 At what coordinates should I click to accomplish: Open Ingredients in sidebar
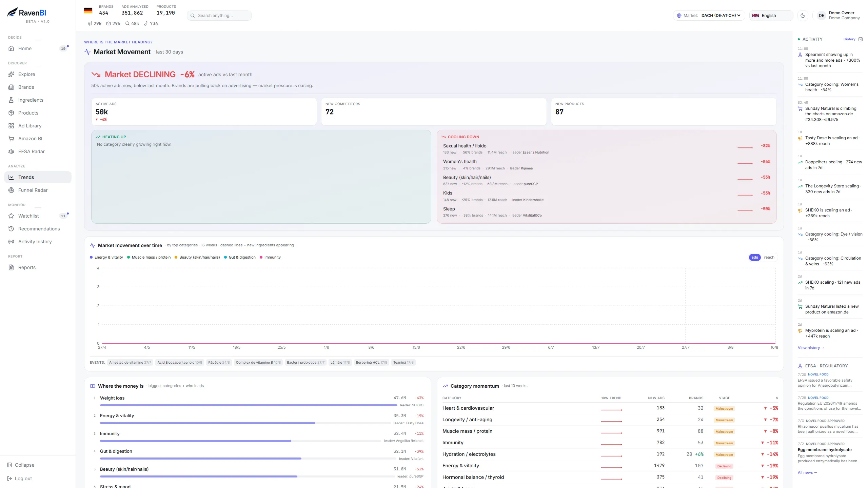38,100
